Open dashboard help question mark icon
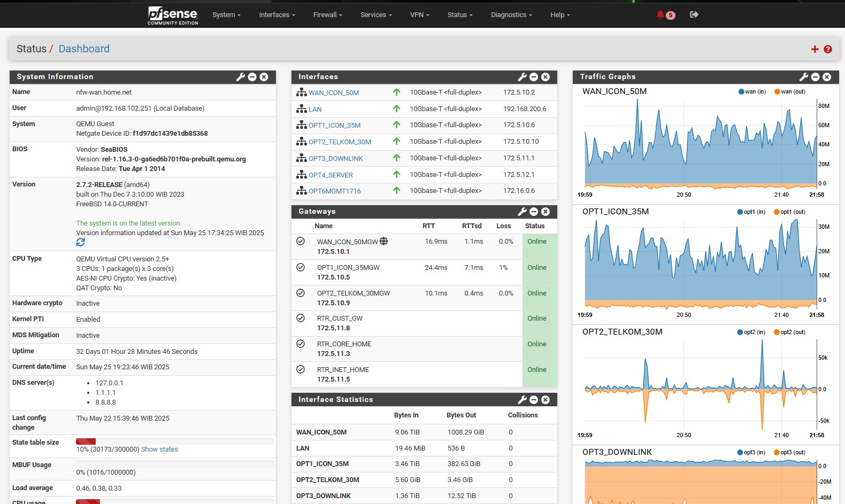The width and height of the screenshot is (845, 504). [x=828, y=49]
